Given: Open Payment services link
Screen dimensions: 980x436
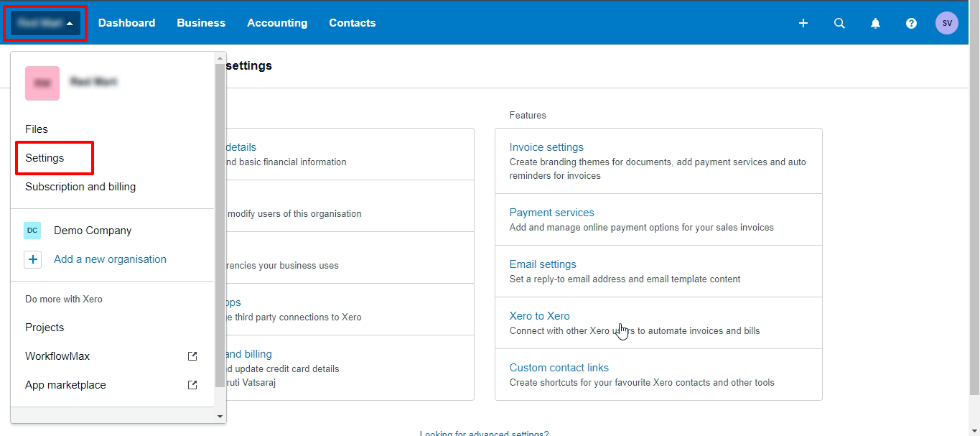Looking at the screenshot, I should pos(552,213).
